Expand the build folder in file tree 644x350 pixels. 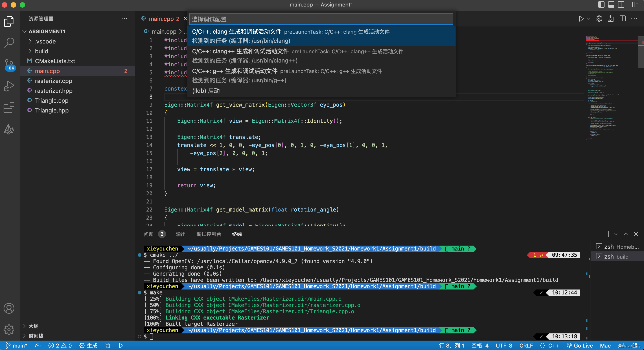[41, 51]
